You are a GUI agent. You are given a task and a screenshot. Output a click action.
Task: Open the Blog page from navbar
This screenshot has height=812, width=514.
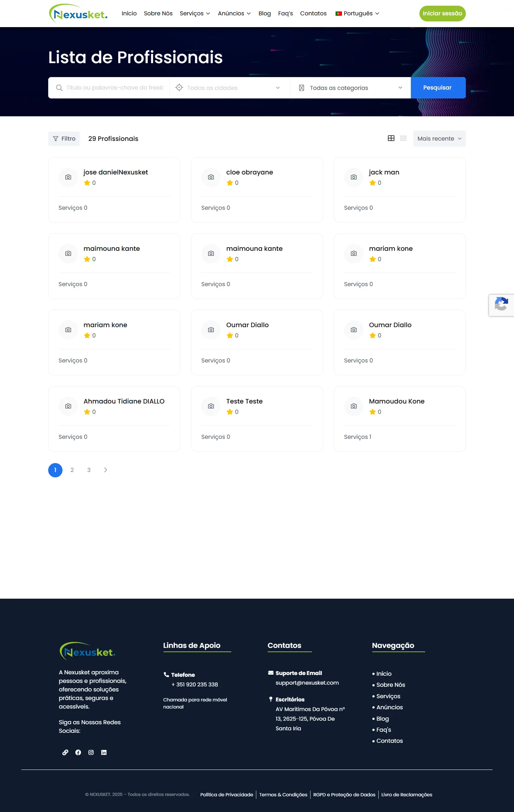[x=264, y=14]
